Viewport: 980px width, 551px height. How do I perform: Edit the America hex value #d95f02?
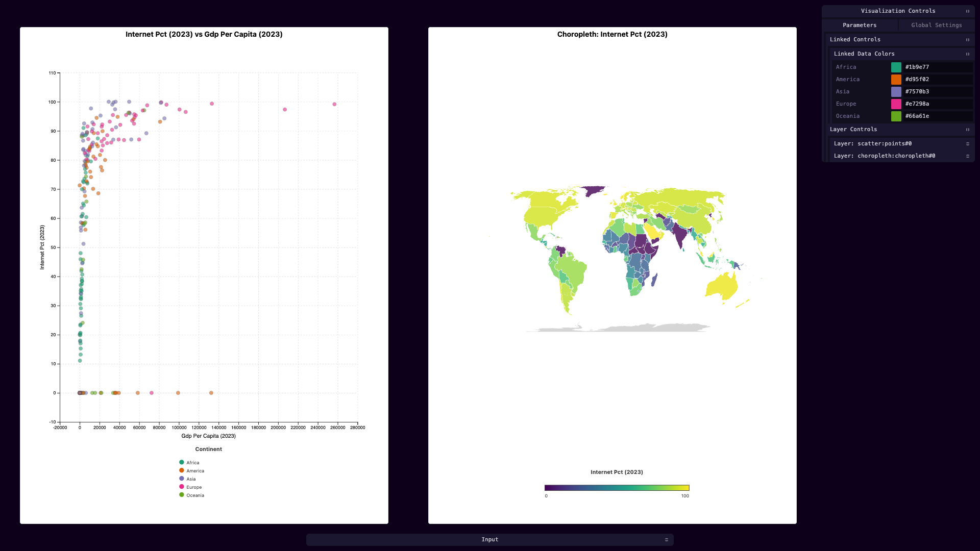[x=938, y=80]
